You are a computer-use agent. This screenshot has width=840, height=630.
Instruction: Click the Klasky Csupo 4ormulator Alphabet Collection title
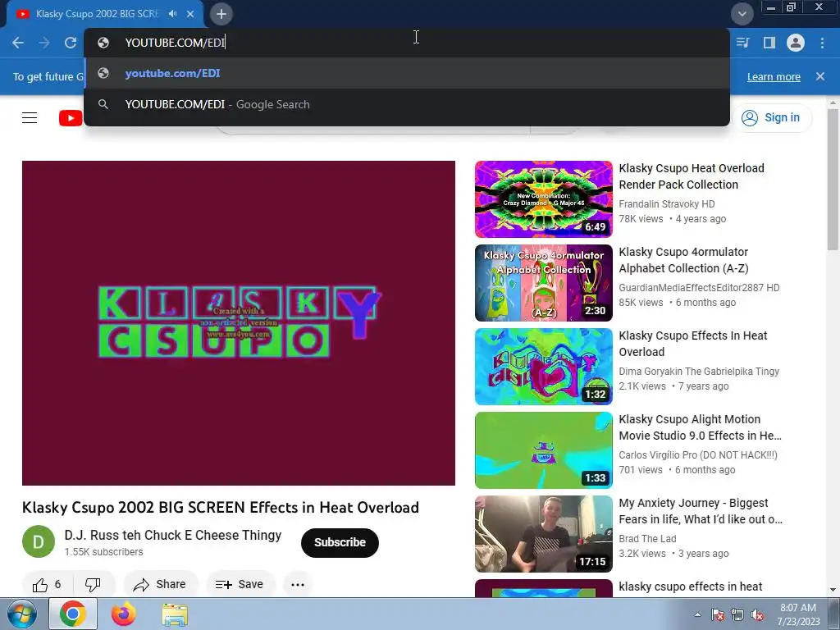[x=683, y=260]
